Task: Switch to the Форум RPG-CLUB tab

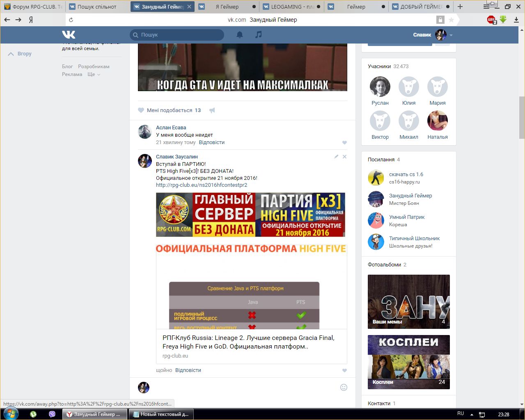Action: pyautogui.click(x=33, y=7)
